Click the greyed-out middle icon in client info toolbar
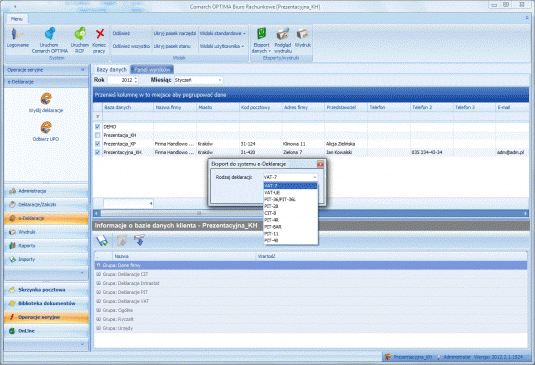 click(x=121, y=240)
